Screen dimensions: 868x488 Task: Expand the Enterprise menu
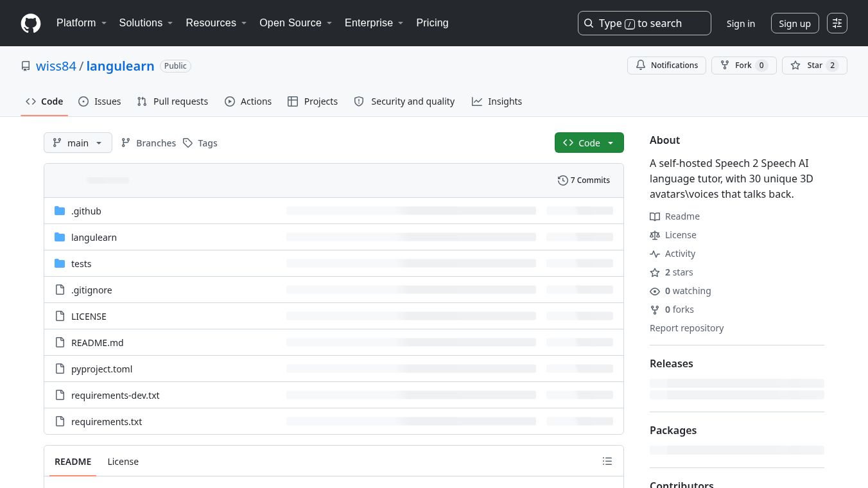coord(374,22)
